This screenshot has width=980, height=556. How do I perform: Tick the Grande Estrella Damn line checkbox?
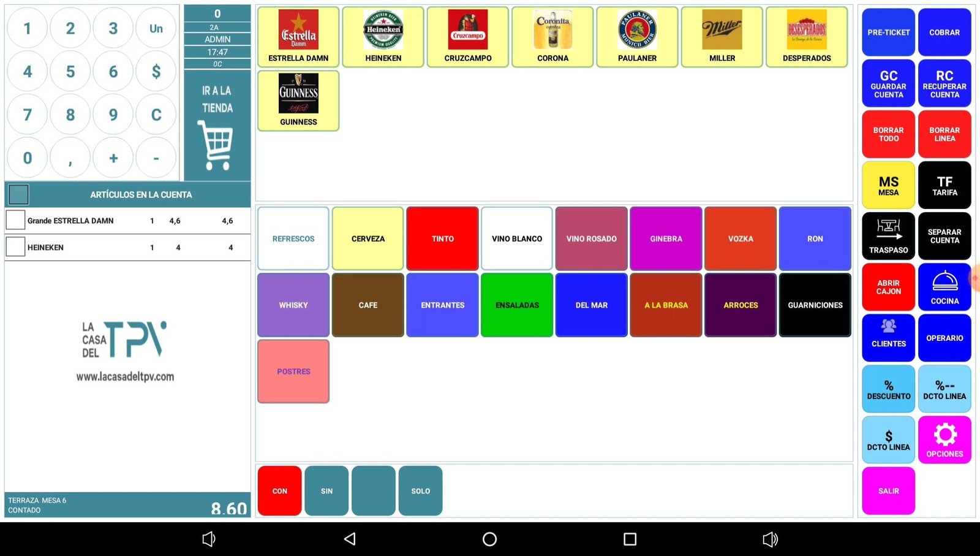(x=15, y=220)
